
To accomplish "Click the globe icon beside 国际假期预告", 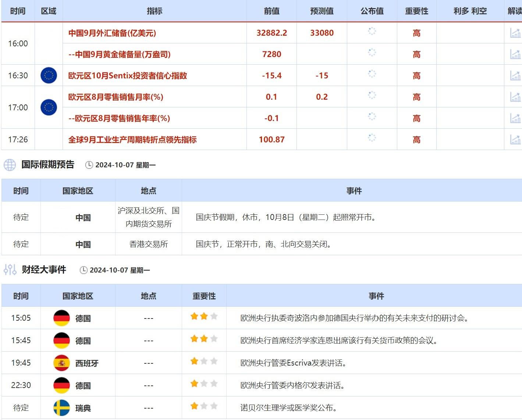I will [x=10, y=165].
